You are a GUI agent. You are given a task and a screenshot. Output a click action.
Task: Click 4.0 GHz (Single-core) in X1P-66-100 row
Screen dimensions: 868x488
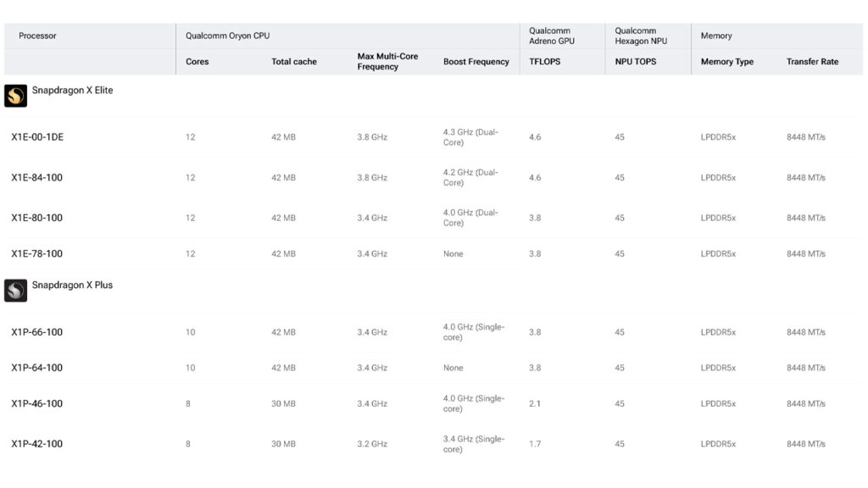(474, 332)
